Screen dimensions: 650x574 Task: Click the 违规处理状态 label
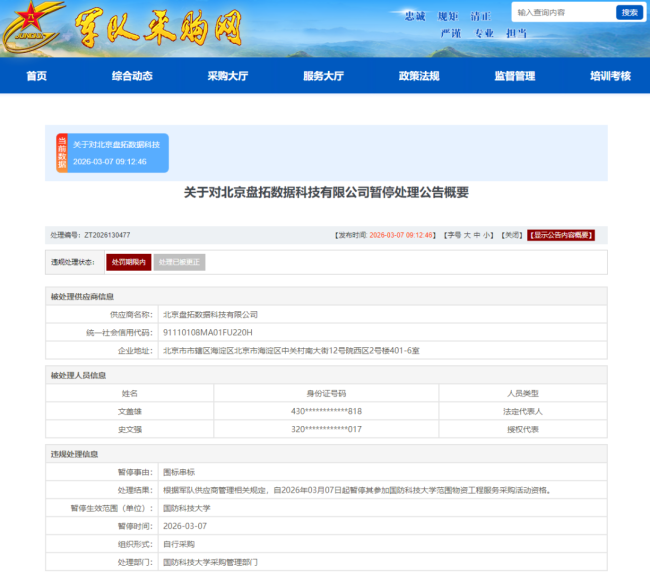click(73, 262)
